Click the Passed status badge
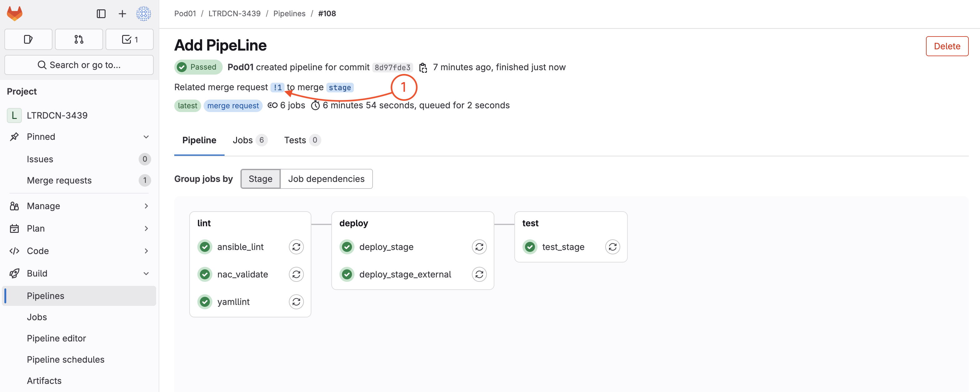 [x=198, y=67]
